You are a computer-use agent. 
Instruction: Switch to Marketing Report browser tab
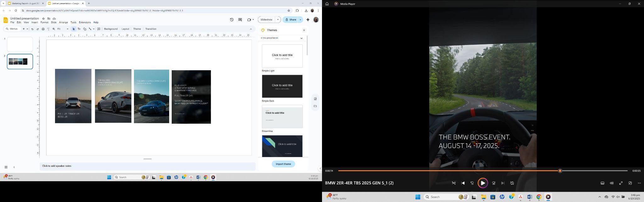coord(25,3)
